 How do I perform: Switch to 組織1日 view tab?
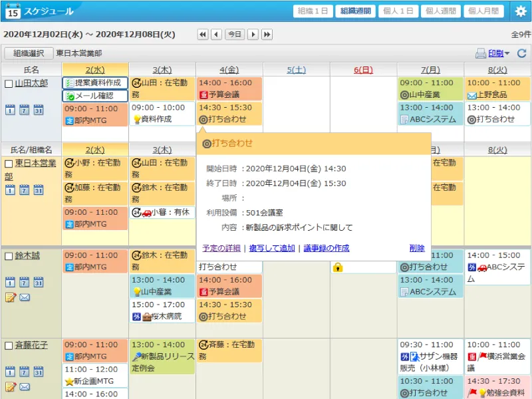pos(313,11)
